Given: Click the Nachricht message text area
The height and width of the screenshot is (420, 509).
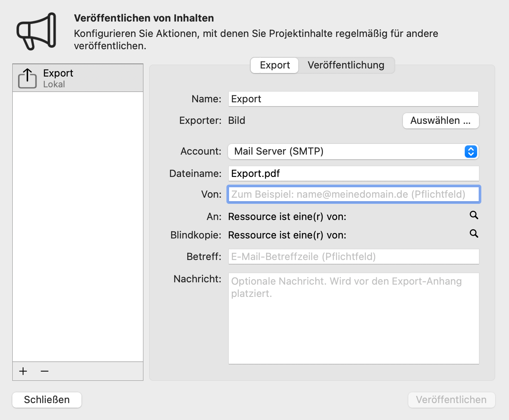Looking at the screenshot, I should [x=353, y=315].
